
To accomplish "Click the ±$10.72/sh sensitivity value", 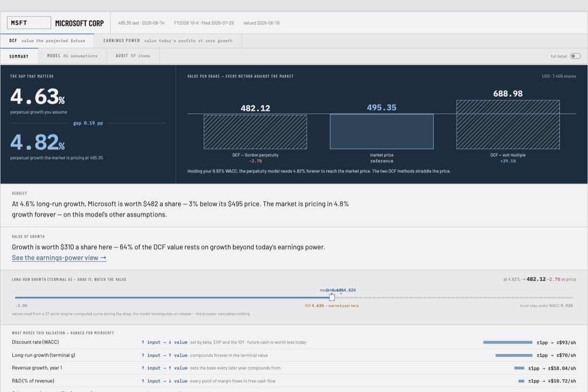I will click(552, 381).
